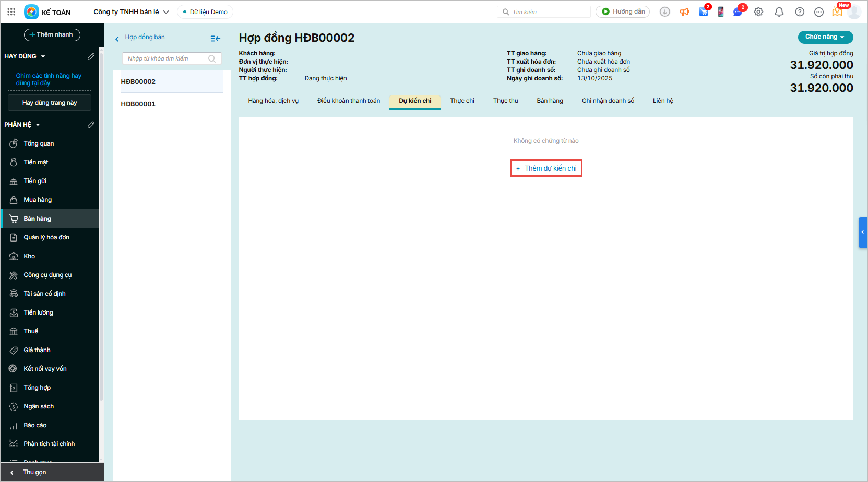Click the download arrow icon in header
The width and height of the screenshot is (868, 482).
tap(664, 12)
